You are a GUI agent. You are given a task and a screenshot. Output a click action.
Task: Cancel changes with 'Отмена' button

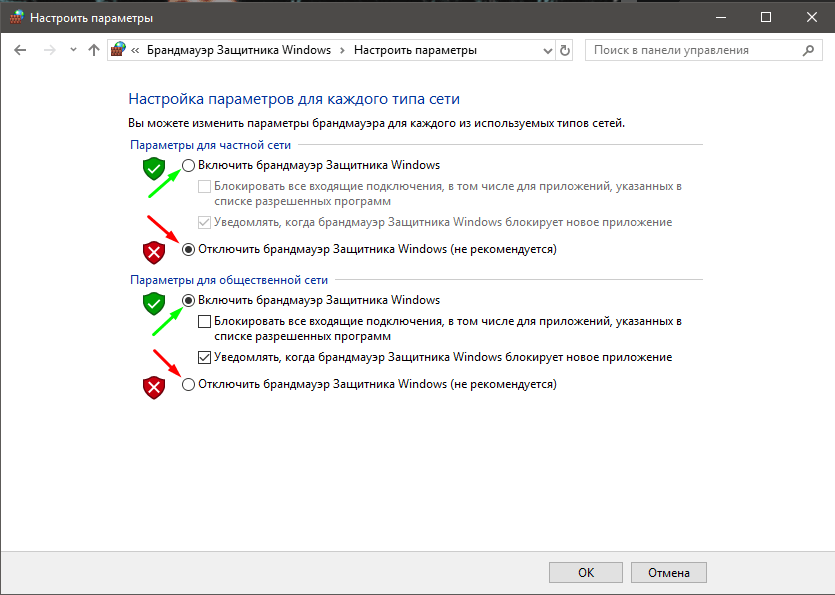pos(669,573)
